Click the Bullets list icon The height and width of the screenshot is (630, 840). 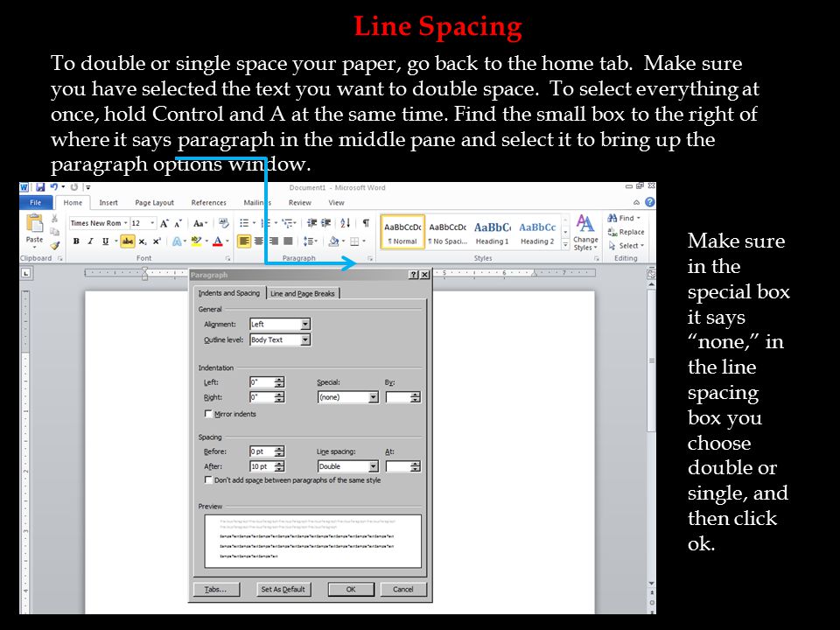pyautogui.click(x=244, y=223)
